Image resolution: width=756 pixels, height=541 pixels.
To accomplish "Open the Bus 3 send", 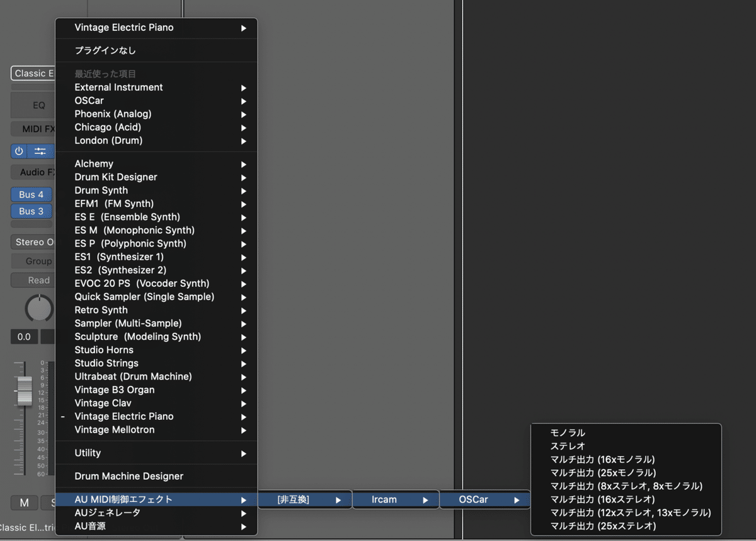I will 31,211.
